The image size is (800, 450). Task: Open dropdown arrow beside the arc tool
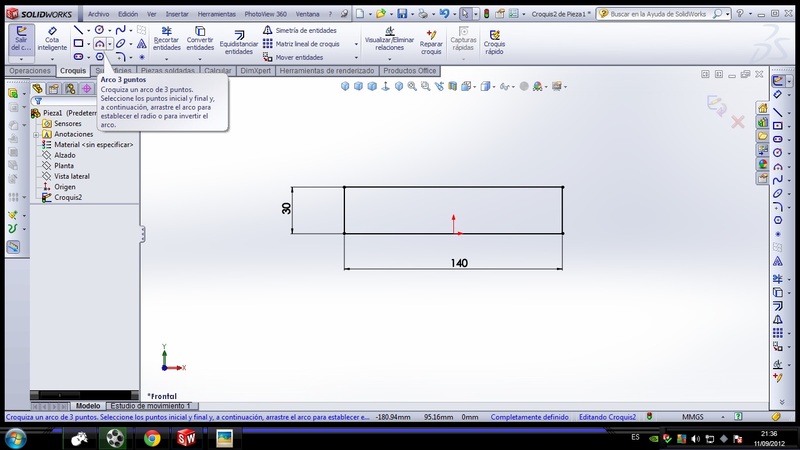[x=109, y=44]
